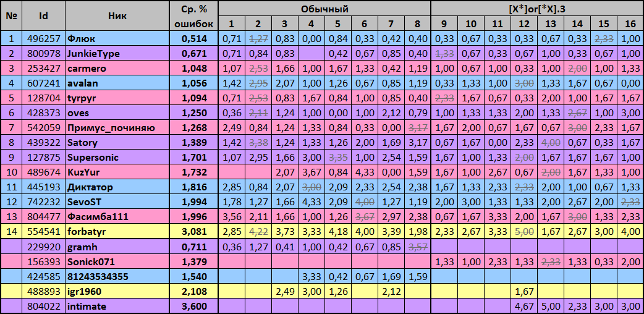Image resolution: width=644 pixels, height=314 pixels.
Task: Click average error value 0,711
Action: 194,247
